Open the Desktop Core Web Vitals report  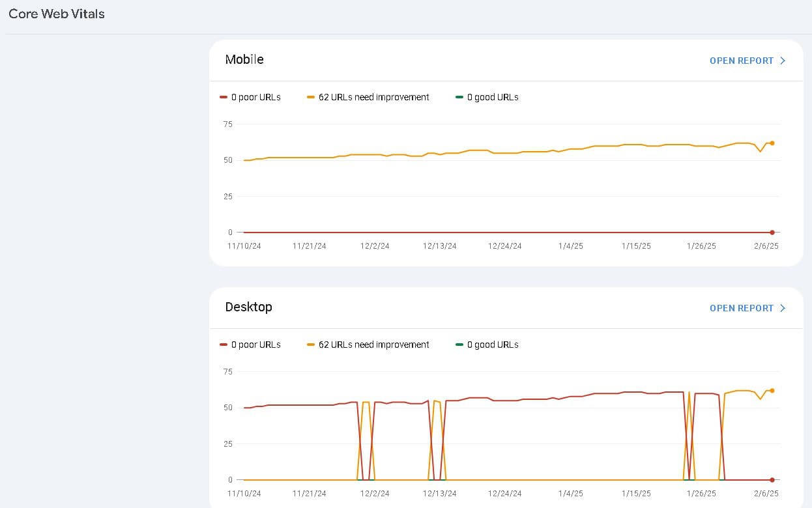pyautogui.click(x=742, y=308)
